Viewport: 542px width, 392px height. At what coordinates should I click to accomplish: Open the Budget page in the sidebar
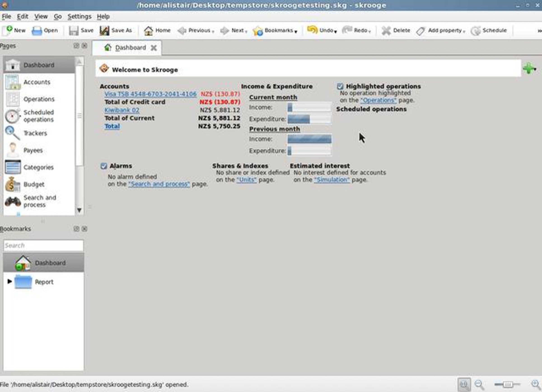pos(39,184)
